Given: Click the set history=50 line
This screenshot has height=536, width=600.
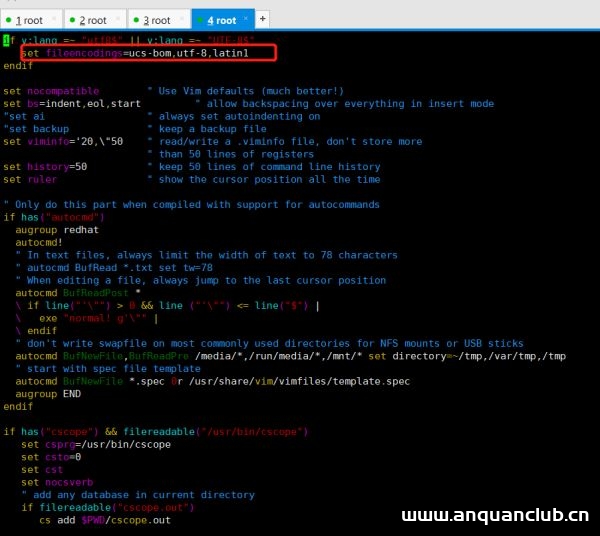Looking at the screenshot, I should tap(45, 167).
